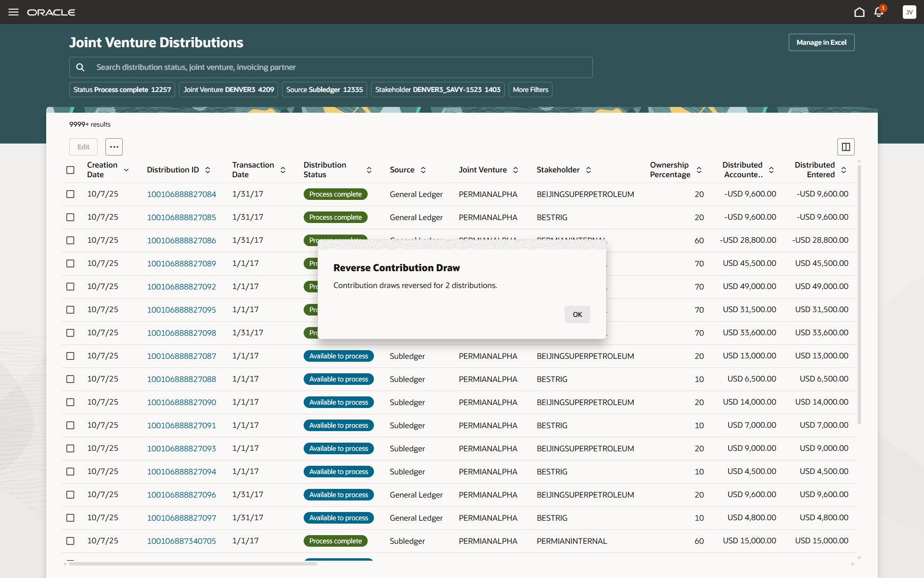This screenshot has width=924, height=578.
Task: Open the Joint Venture DENVER3 filter chip
Action: point(229,90)
